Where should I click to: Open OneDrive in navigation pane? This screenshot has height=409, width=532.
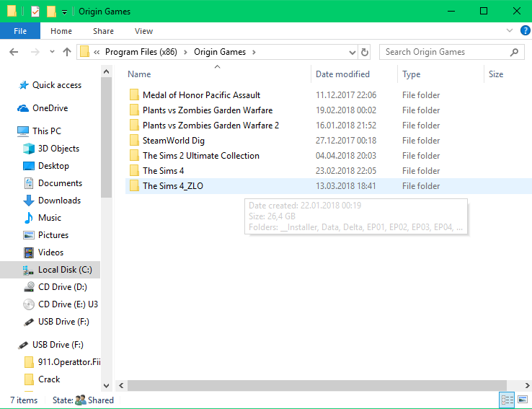50,108
